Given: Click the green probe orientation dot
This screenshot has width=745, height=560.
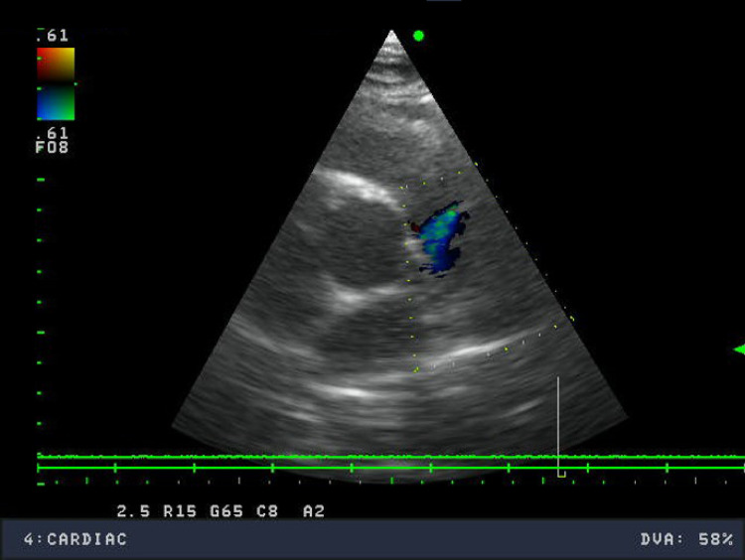Looking at the screenshot, I should click(x=418, y=36).
